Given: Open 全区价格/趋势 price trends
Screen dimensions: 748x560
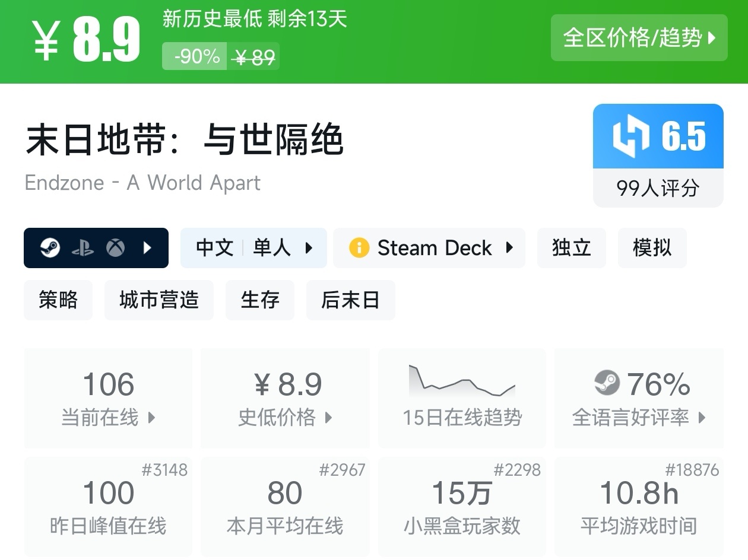Looking at the screenshot, I should pos(639,38).
